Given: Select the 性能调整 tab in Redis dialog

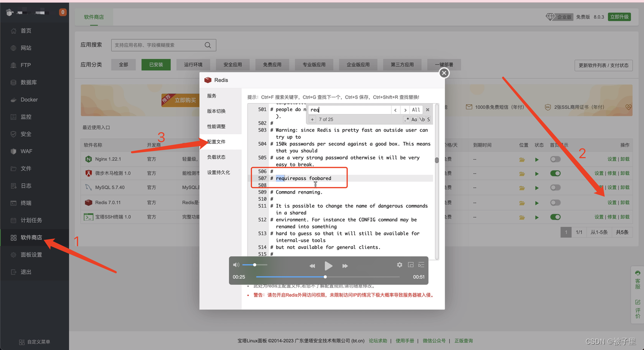Looking at the screenshot, I should [x=220, y=126].
